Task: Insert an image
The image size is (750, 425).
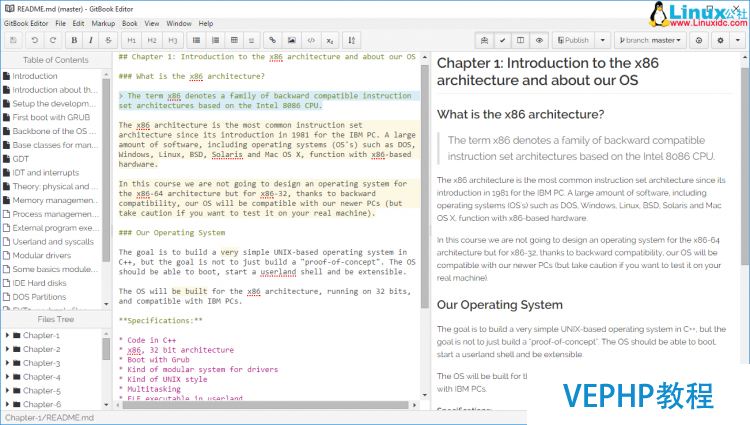Action: tap(292, 41)
